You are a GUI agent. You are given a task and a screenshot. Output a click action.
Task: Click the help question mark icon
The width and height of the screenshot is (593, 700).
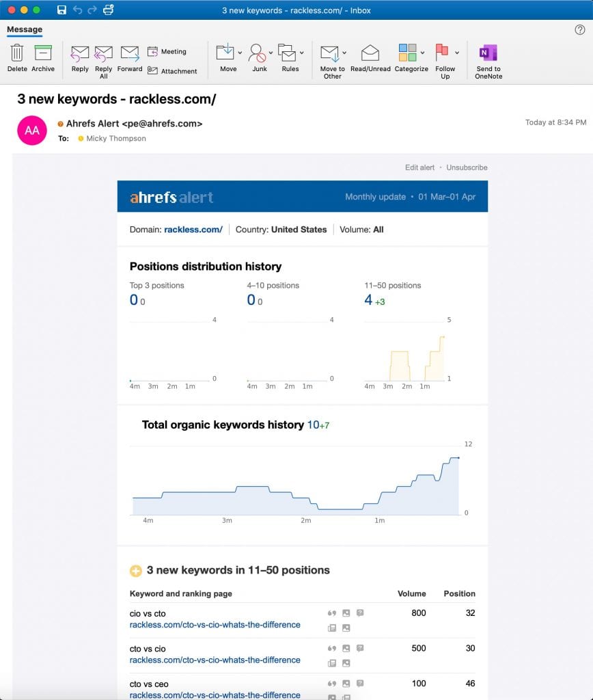[580, 29]
